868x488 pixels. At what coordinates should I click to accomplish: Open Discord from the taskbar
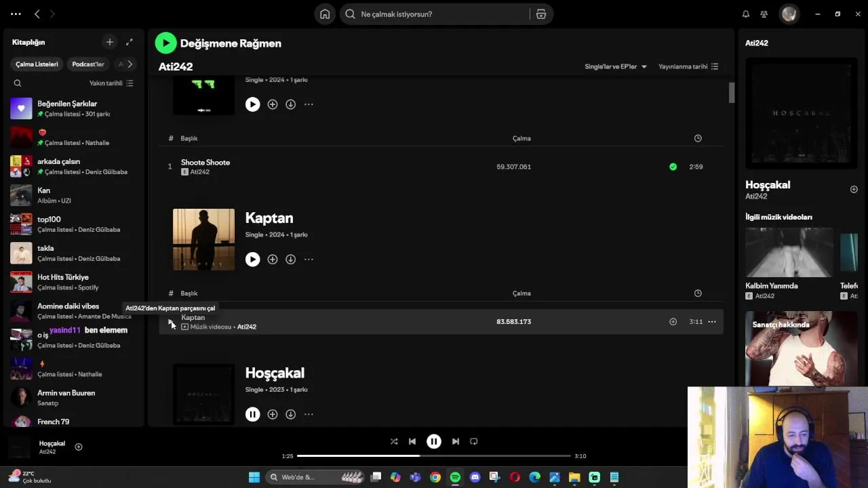[475, 477]
